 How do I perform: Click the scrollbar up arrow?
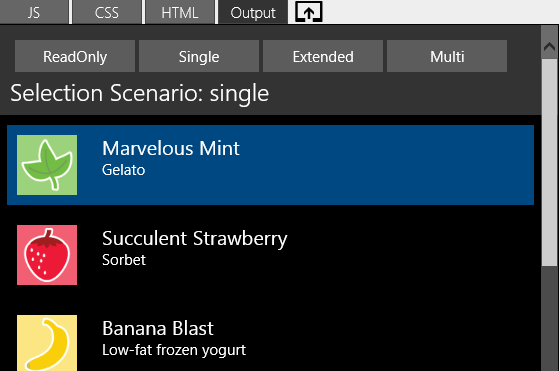click(x=549, y=46)
